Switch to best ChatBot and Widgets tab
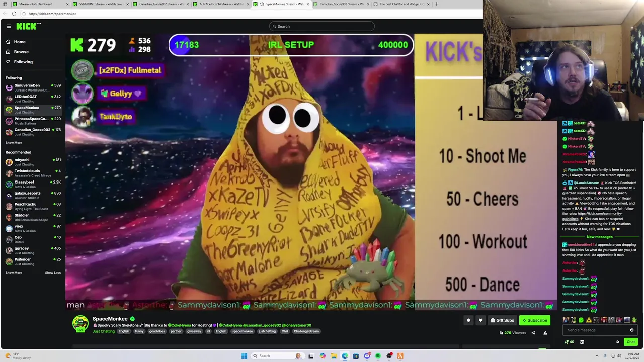Viewport: 644px width, 362px height. pos(401,4)
